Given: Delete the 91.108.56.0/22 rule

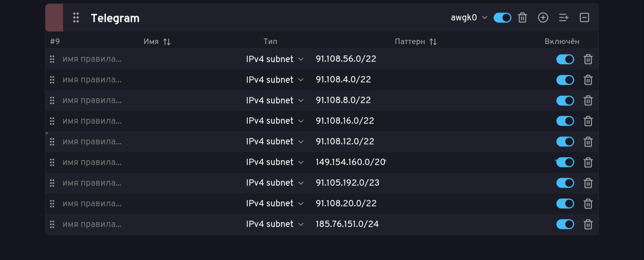Looking at the screenshot, I should [x=588, y=59].
